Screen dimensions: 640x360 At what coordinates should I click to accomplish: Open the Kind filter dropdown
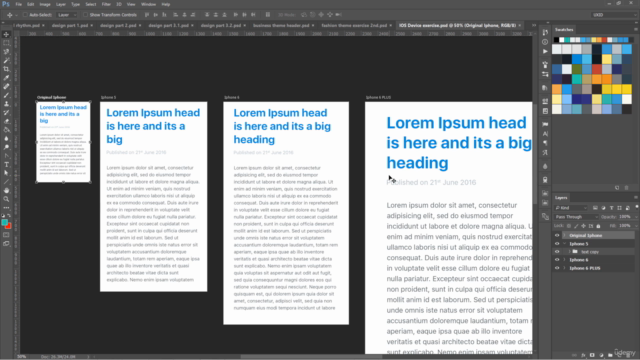point(571,208)
